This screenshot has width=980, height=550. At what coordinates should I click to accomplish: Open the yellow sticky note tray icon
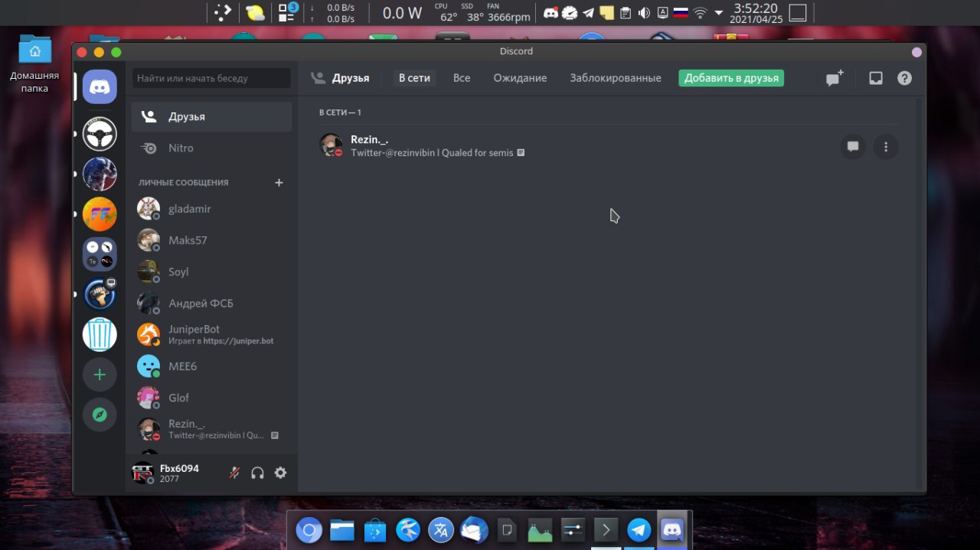[x=606, y=13]
